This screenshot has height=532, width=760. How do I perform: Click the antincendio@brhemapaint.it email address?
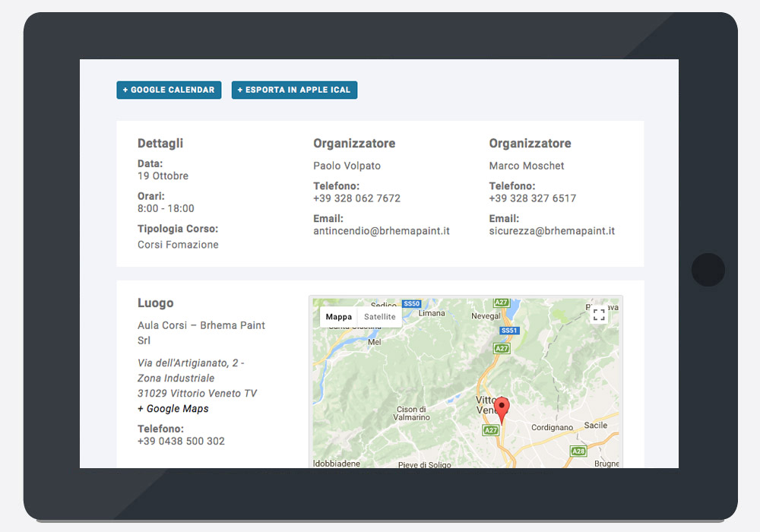pyautogui.click(x=382, y=231)
